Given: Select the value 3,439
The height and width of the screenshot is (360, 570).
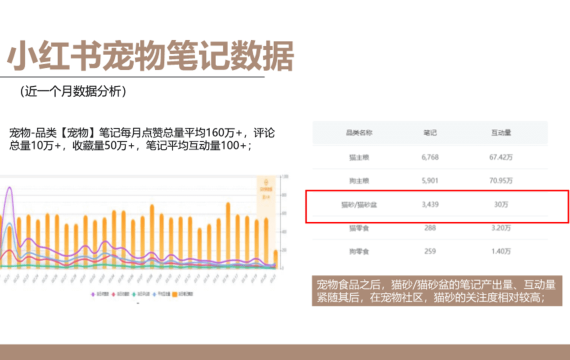Looking at the screenshot, I should 430,205.
